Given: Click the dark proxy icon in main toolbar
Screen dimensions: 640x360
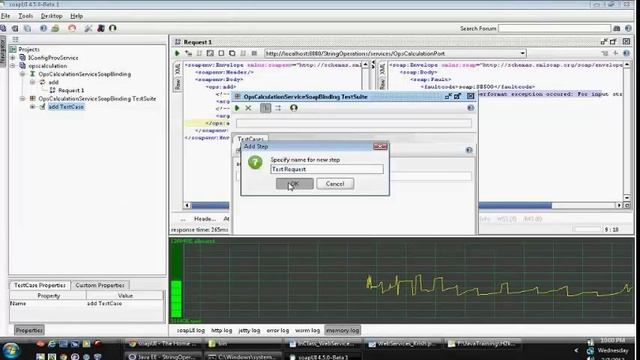Looking at the screenshot, I should [x=101, y=28].
